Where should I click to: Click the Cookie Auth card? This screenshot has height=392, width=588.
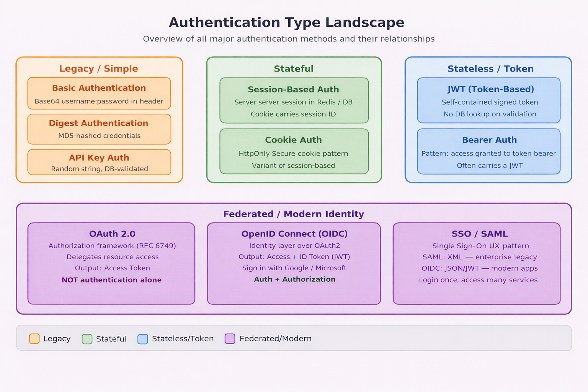click(x=294, y=151)
